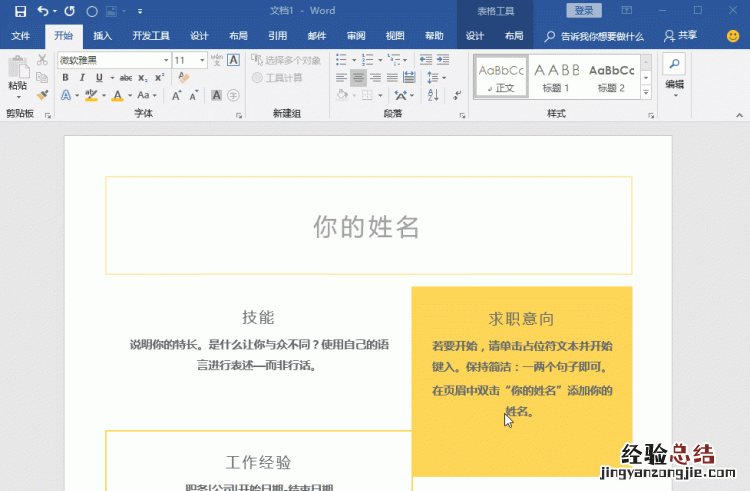Open the bullet list dropdown arrow
Screen dimensions: 750x491
click(354, 60)
